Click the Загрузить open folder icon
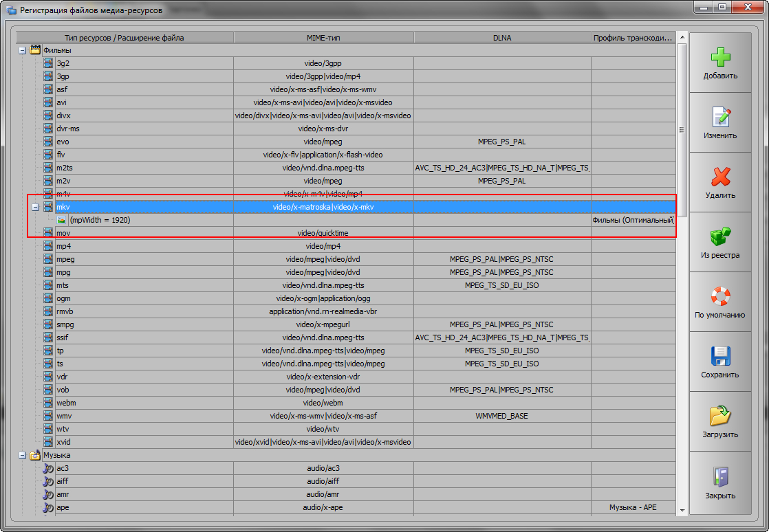The image size is (769, 532). 720,416
